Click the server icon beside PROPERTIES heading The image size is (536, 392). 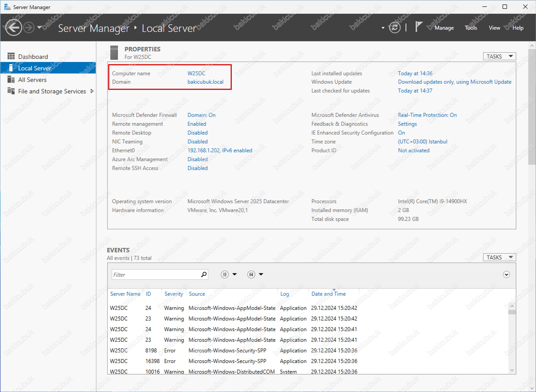coord(114,53)
